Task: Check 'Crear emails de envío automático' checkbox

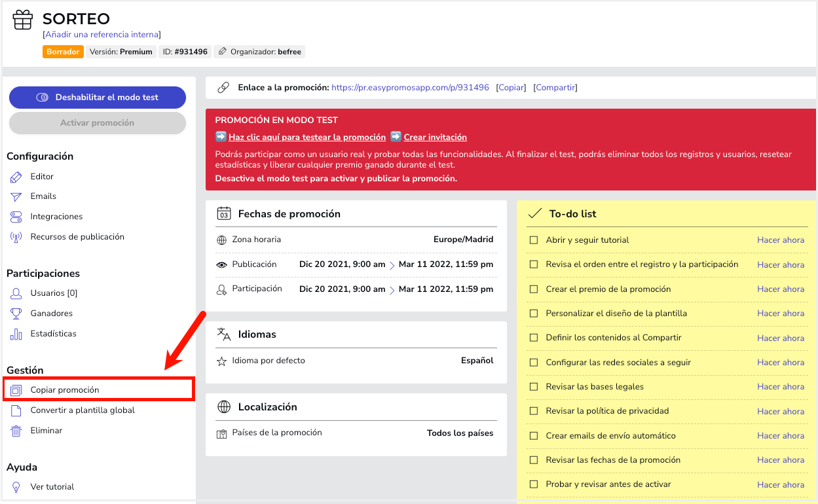Action: pos(534,436)
